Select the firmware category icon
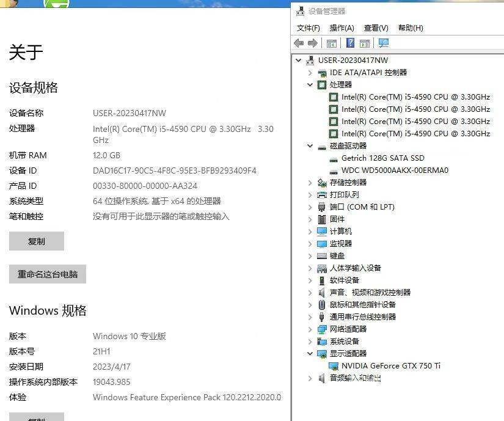 click(322, 219)
